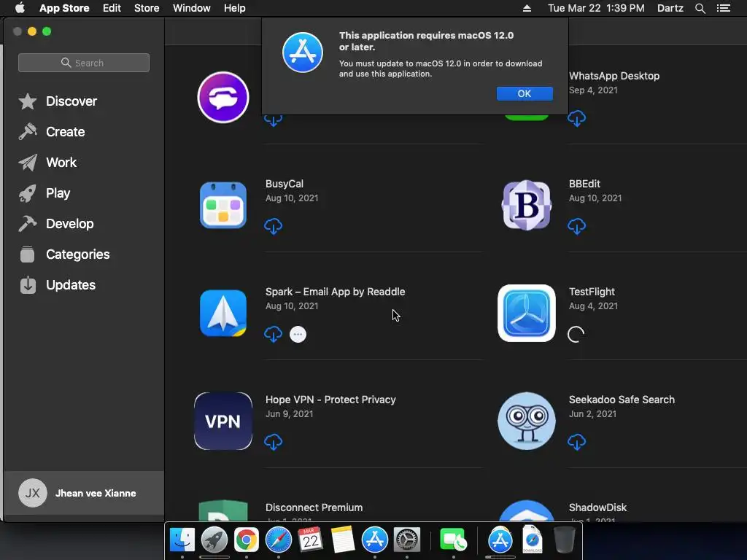Open Spotlight search in menu bar
The height and width of the screenshot is (560, 747).
700,8
